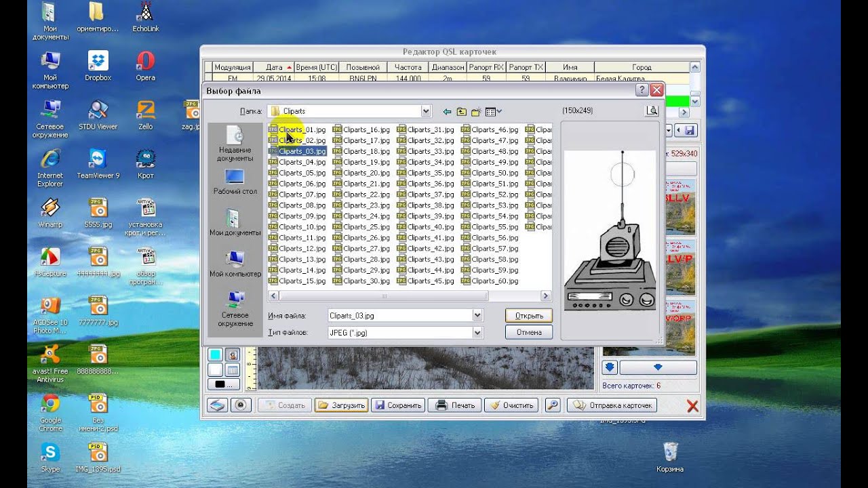Create a new folder in Cliparts
This screenshot has height=488, width=868.
[476, 111]
